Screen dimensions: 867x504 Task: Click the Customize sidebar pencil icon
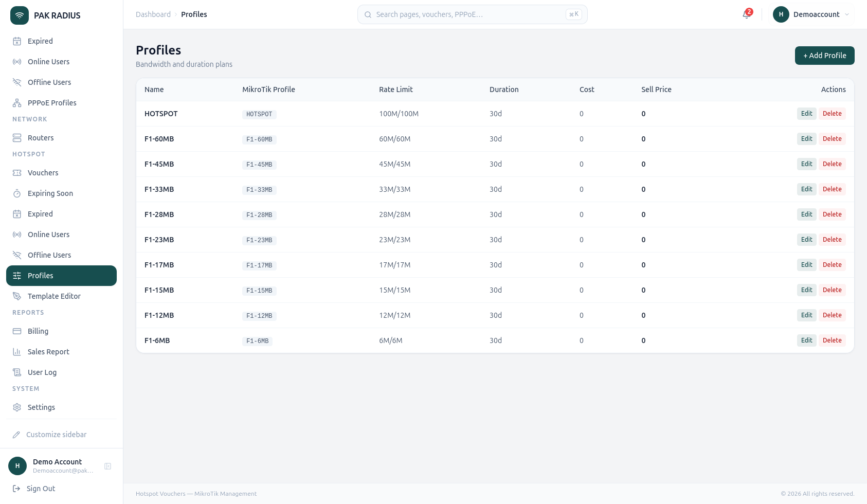pos(16,435)
